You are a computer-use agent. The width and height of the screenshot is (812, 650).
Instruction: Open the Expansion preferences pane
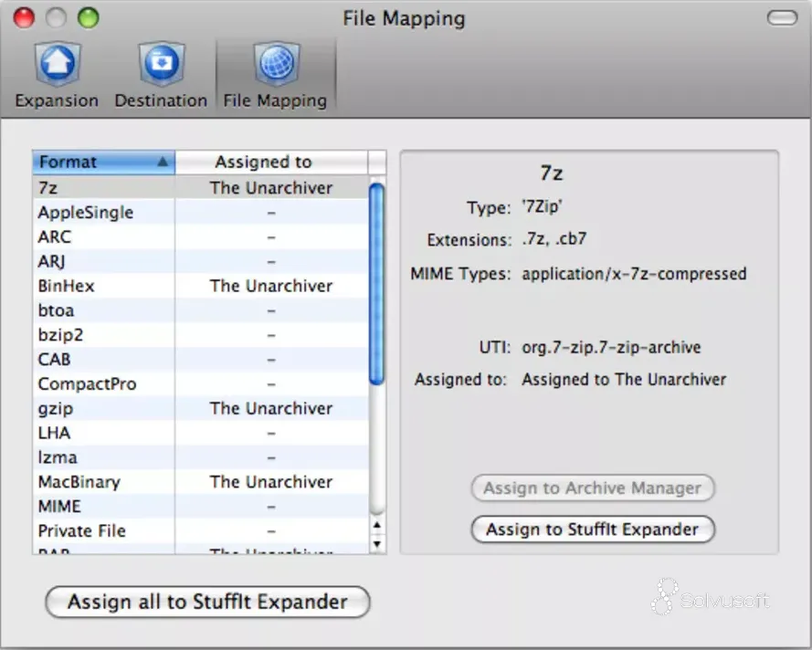coord(57,75)
